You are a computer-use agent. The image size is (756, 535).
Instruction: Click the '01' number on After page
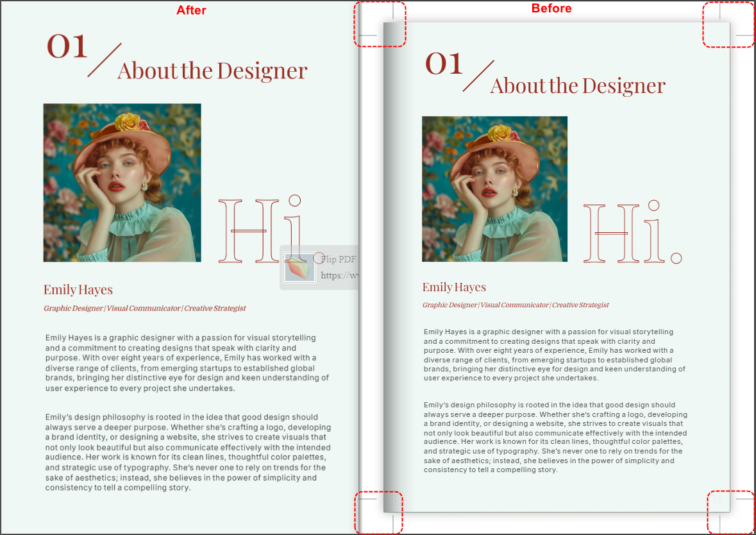[67, 47]
